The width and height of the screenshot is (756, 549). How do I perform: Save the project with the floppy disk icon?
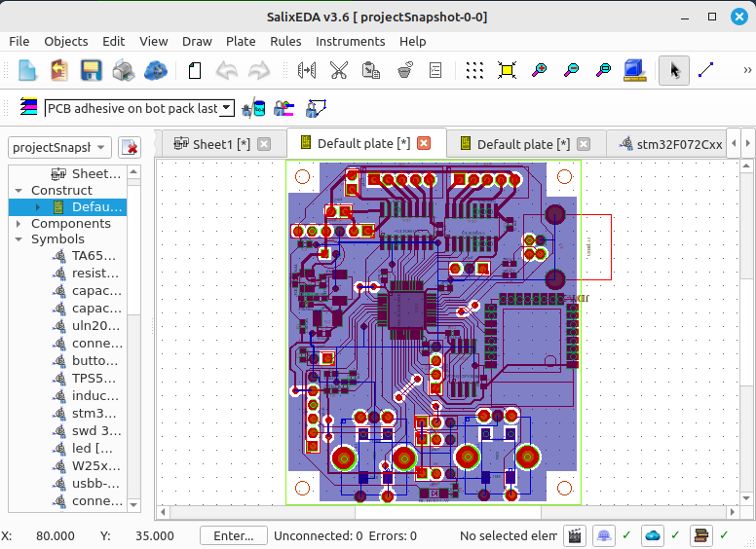pyautogui.click(x=91, y=70)
